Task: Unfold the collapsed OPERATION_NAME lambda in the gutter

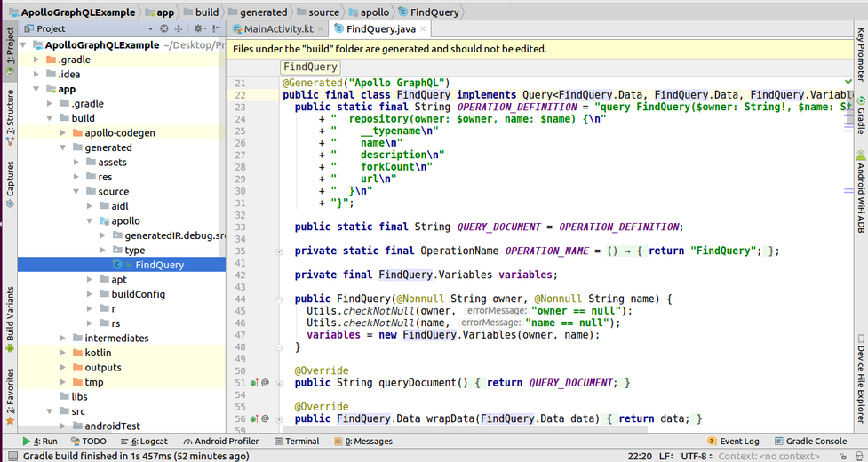Action: [x=279, y=251]
